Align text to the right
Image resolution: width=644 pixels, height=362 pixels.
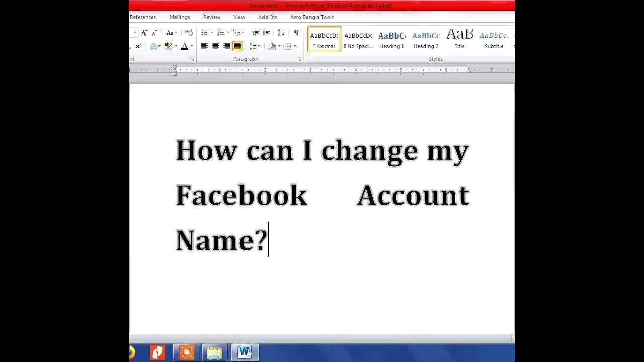pyautogui.click(x=226, y=46)
